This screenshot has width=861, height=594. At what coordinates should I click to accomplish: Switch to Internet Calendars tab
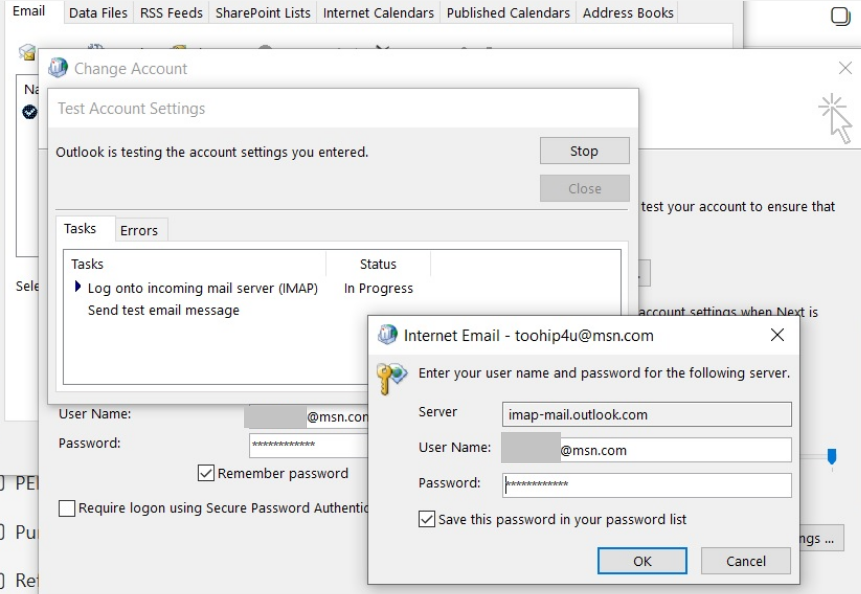[378, 13]
